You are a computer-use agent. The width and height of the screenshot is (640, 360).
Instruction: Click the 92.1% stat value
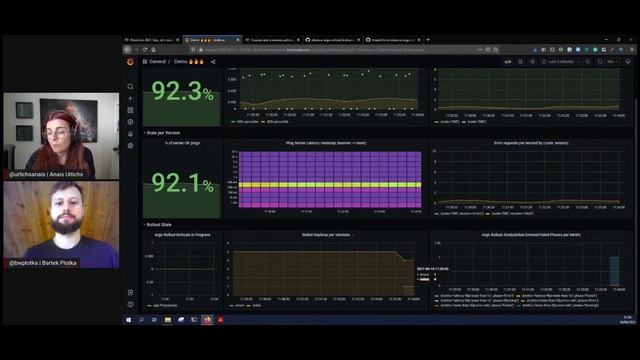(182, 183)
